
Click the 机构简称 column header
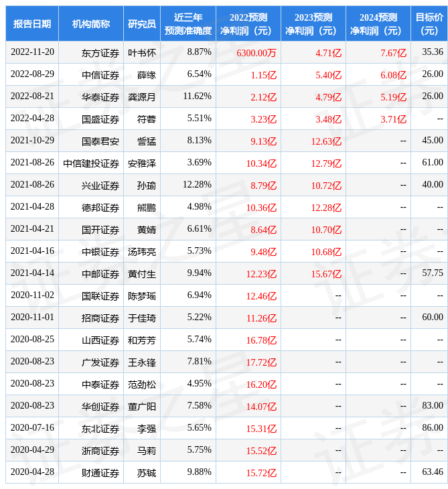pos(91,23)
